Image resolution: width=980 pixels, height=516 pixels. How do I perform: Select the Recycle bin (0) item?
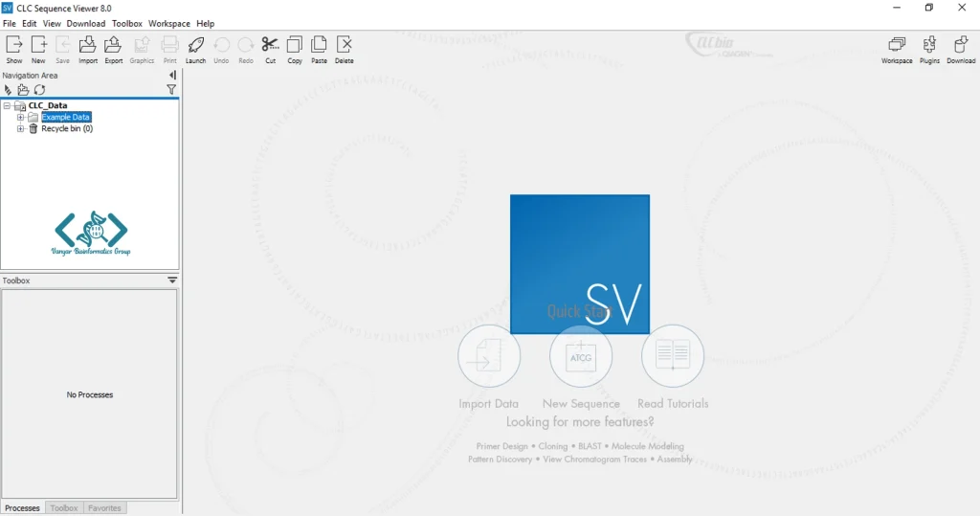click(x=67, y=129)
